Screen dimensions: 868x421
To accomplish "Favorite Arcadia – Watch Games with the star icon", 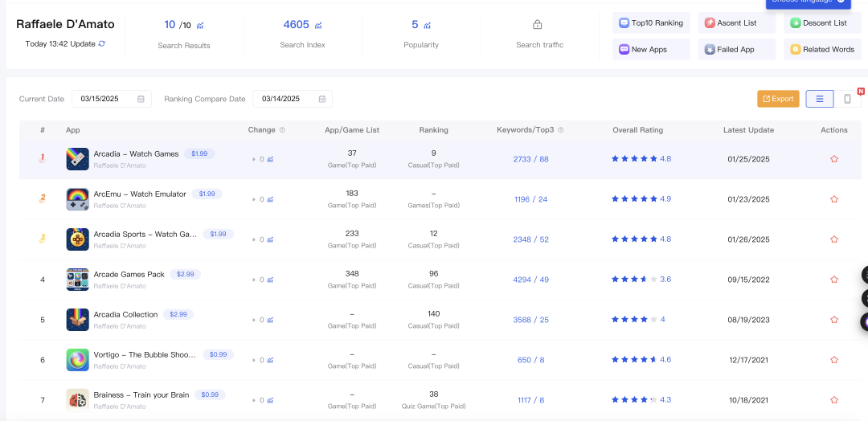I will coord(834,159).
